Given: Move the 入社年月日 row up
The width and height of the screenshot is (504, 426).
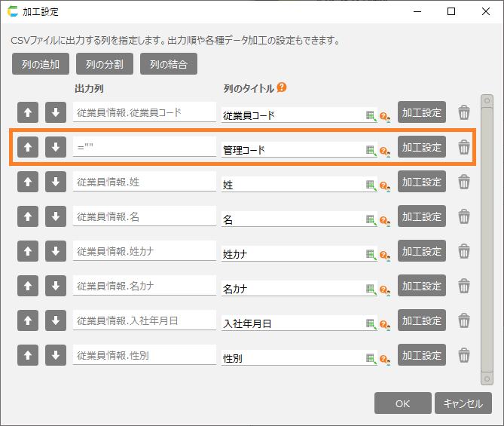Looking at the screenshot, I should (x=27, y=320).
